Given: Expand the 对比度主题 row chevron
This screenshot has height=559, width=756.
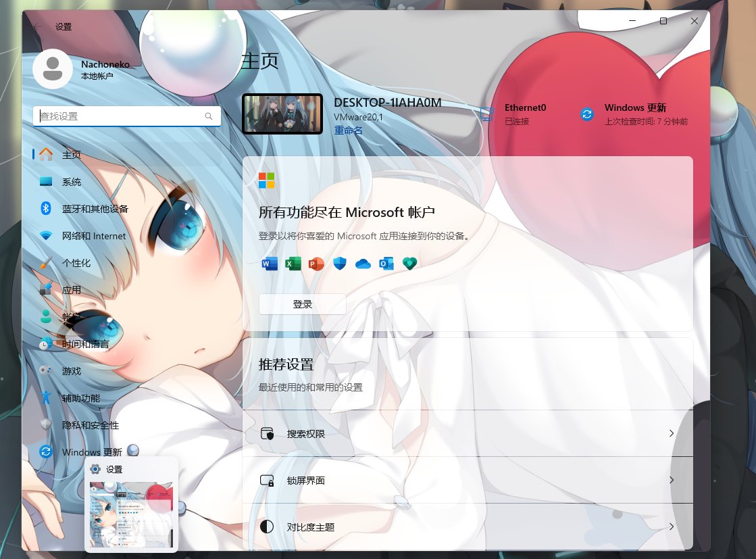Looking at the screenshot, I should pos(671,527).
